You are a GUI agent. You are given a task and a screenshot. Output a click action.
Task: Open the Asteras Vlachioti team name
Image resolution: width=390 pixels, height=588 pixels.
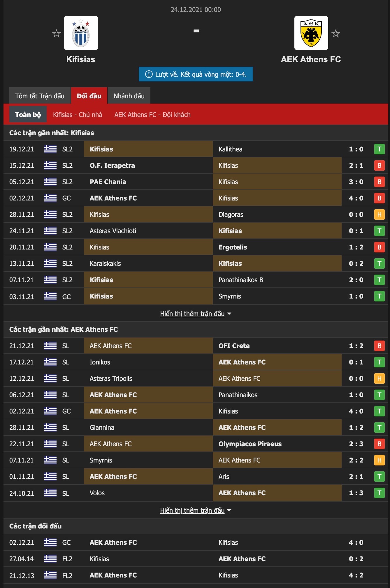point(113,231)
